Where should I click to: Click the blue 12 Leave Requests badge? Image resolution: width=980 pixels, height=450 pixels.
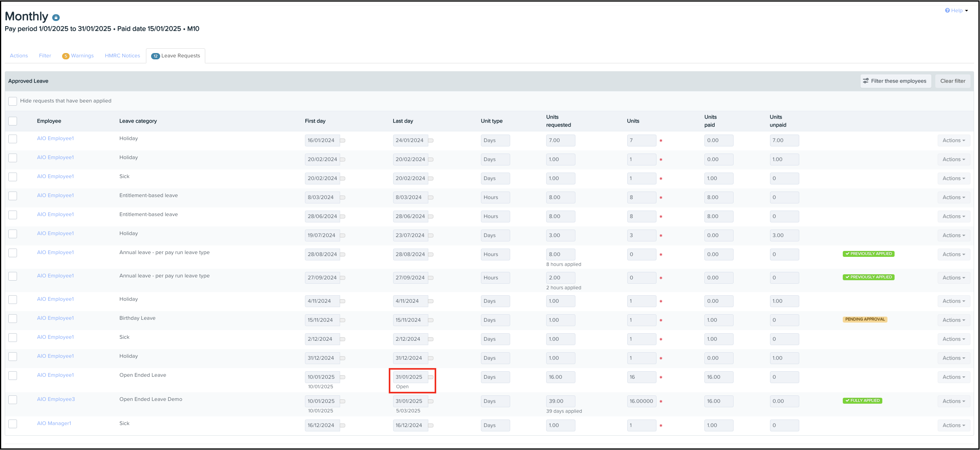click(155, 56)
